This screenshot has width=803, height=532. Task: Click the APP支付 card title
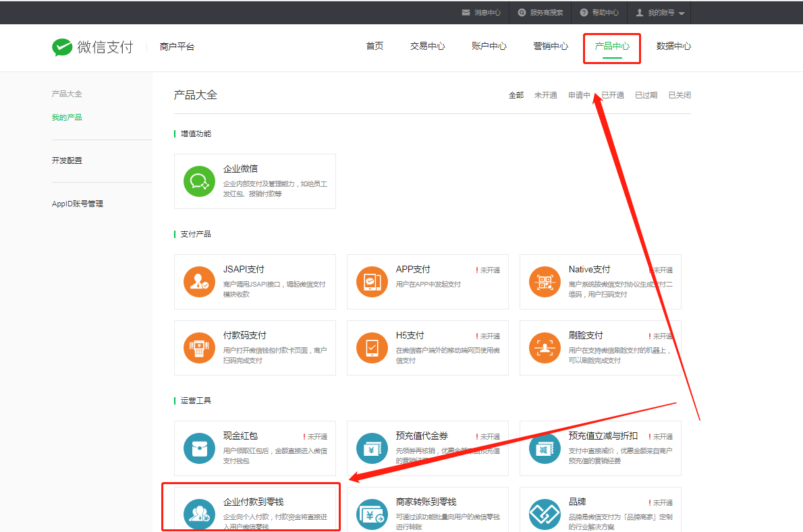[413, 269]
